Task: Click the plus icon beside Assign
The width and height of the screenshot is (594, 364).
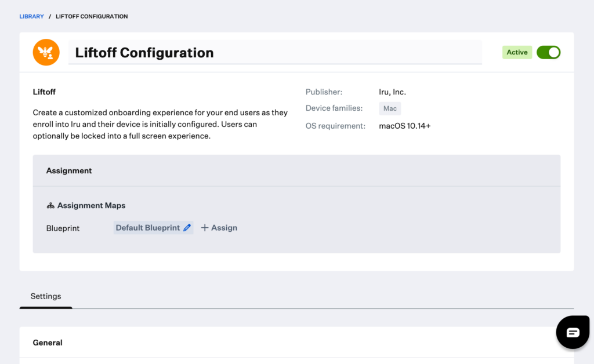Action: (205, 228)
